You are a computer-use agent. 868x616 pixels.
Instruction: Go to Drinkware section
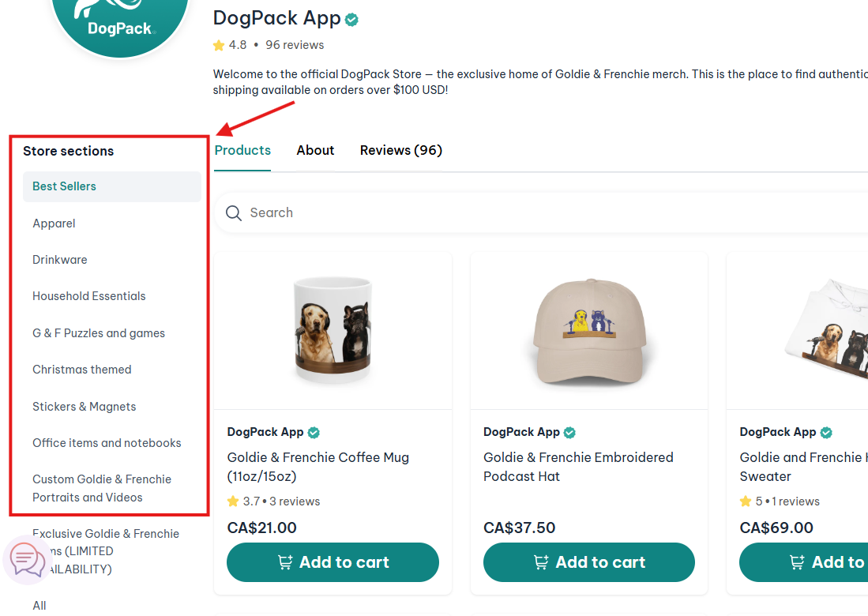[60, 260]
